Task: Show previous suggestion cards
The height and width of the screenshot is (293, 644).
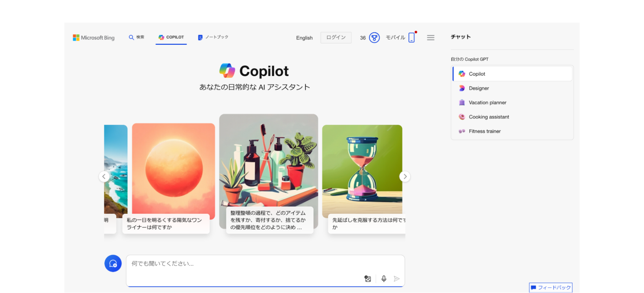Action: [x=104, y=176]
